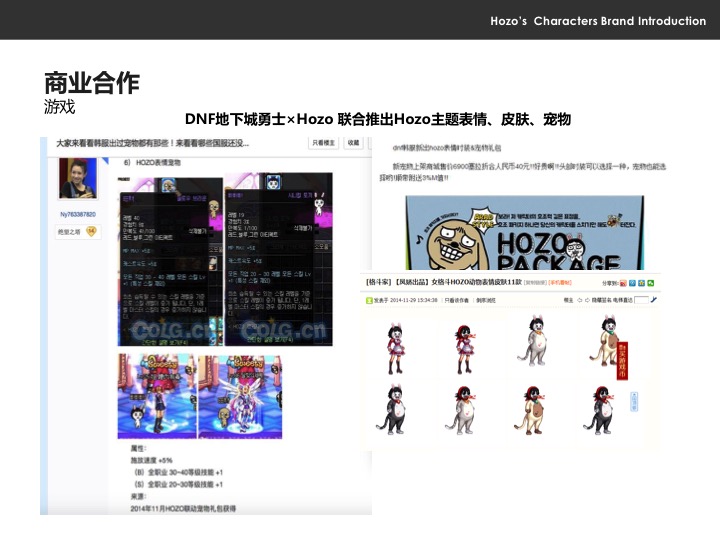The image size is (720, 540).
Task: Open the gameplay screenshot with the schoolgirl character
Action: point(157,396)
